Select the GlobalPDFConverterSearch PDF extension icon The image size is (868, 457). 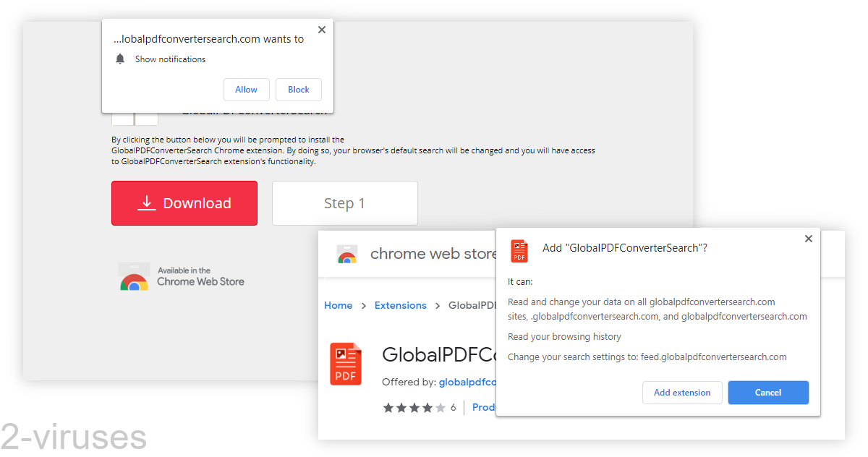pyautogui.click(x=346, y=364)
